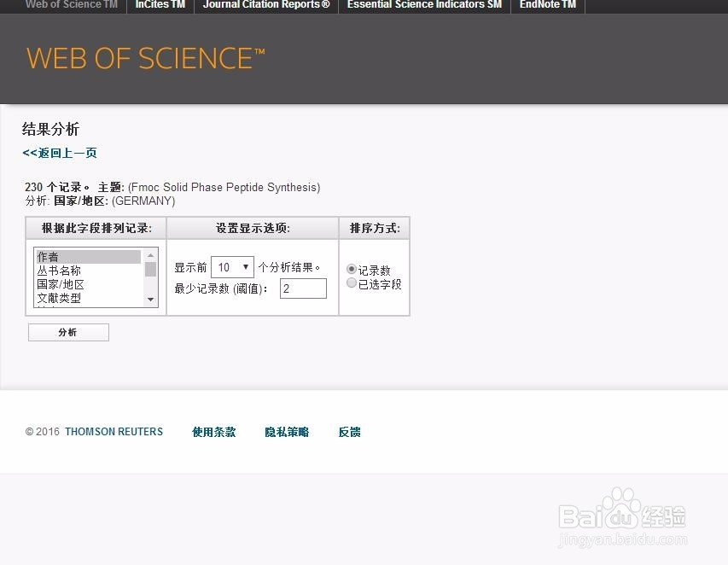Open the Web of Science TM tab
Viewport: 728px width, 565px height.
pyautogui.click(x=72, y=4)
